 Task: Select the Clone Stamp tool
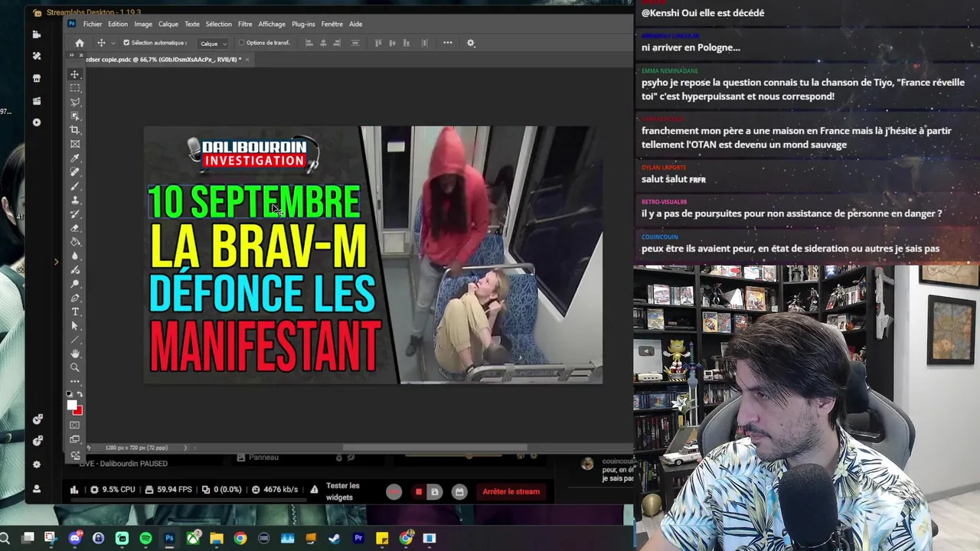point(75,200)
